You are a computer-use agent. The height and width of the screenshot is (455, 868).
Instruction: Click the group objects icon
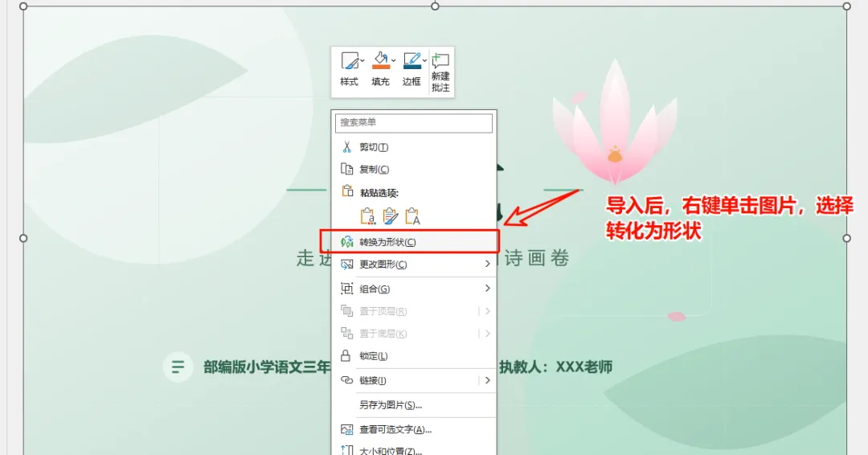click(346, 289)
